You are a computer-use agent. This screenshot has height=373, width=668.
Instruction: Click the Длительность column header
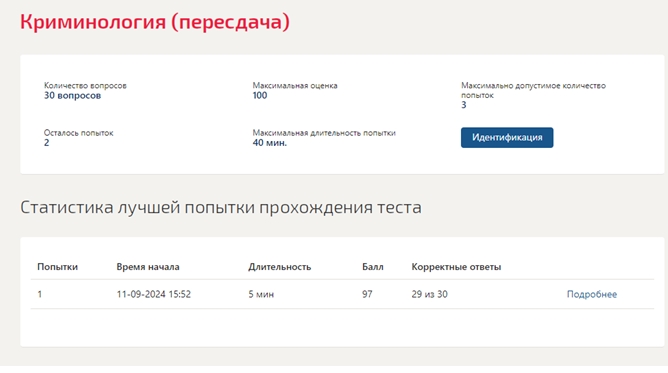pyautogui.click(x=279, y=267)
